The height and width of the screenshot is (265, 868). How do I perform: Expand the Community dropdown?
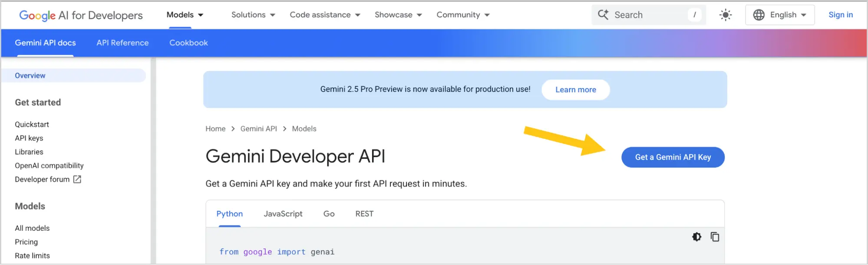[x=463, y=15]
